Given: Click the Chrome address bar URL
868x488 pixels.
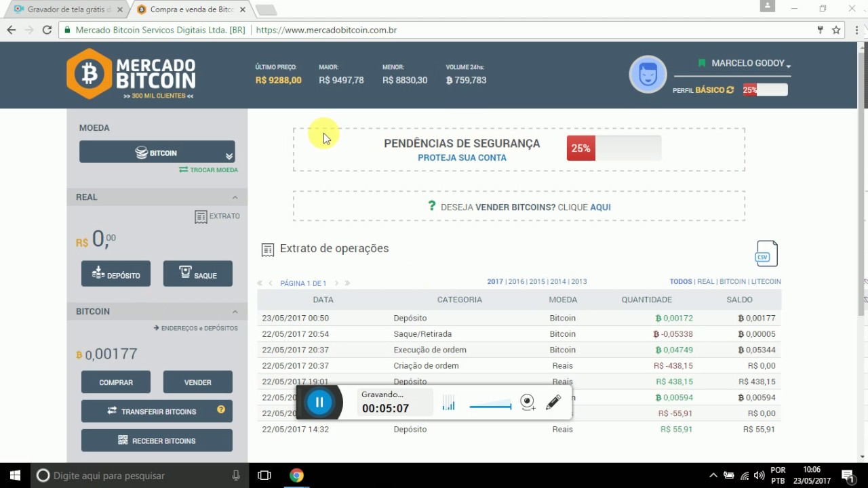Looking at the screenshot, I should coord(326,30).
